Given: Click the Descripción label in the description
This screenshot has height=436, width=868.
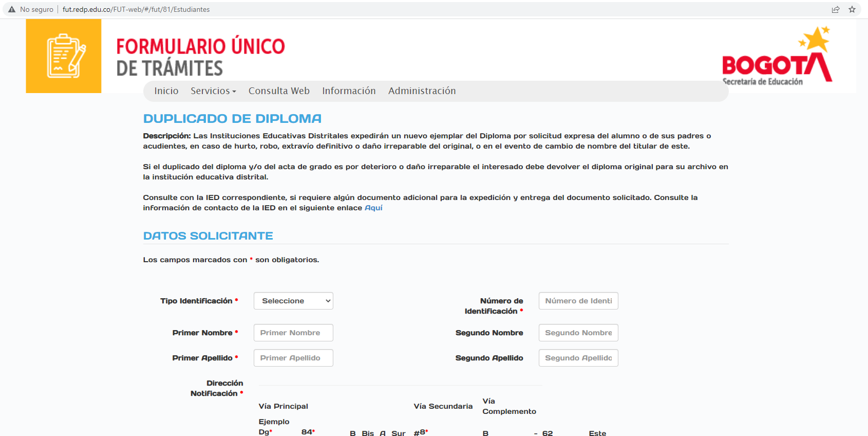Looking at the screenshot, I should [167, 136].
